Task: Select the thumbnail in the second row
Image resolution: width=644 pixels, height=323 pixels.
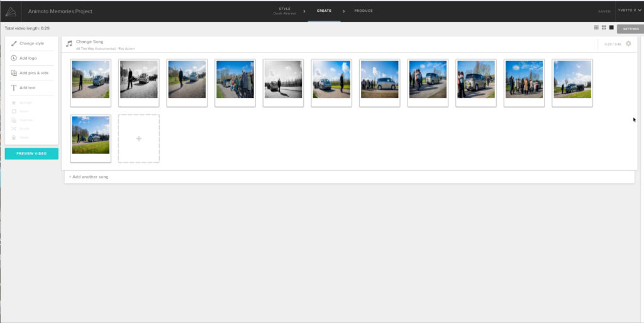Action: pyautogui.click(x=91, y=139)
